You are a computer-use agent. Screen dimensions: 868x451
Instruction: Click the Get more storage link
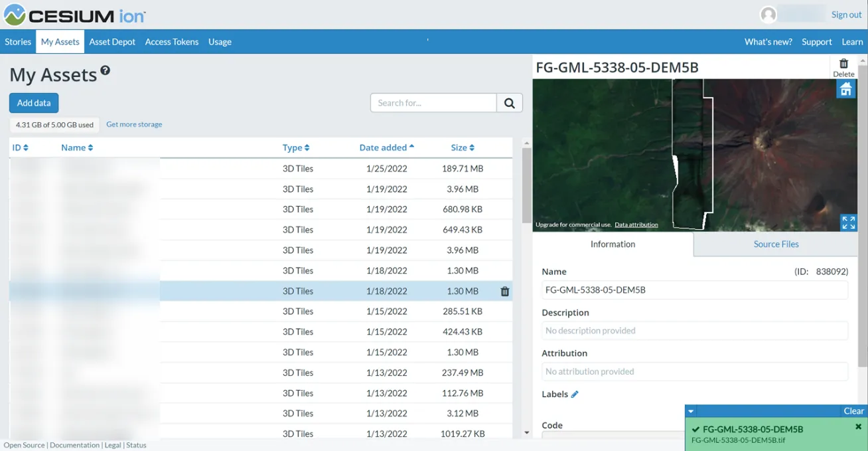tap(134, 124)
